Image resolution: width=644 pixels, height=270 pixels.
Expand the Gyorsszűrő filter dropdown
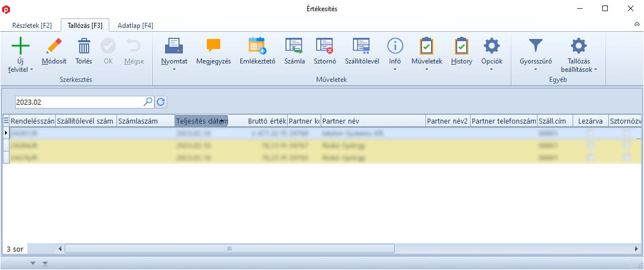[x=535, y=70]
